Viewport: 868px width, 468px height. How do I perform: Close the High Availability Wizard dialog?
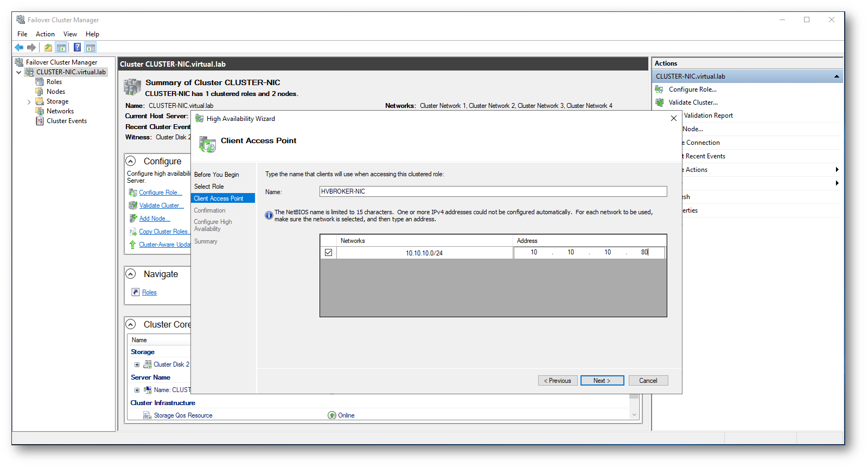pyautogui.click(x=673, y=118)
